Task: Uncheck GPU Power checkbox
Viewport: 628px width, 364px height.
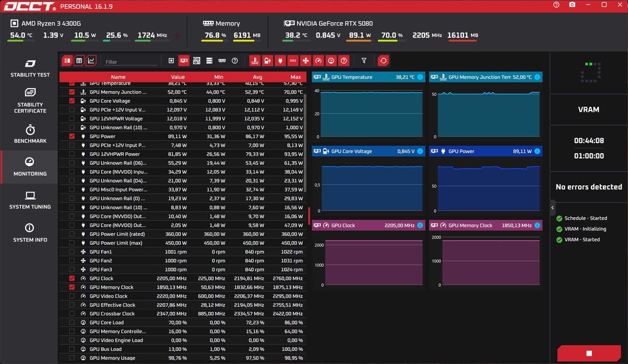Action: point(72,136)
